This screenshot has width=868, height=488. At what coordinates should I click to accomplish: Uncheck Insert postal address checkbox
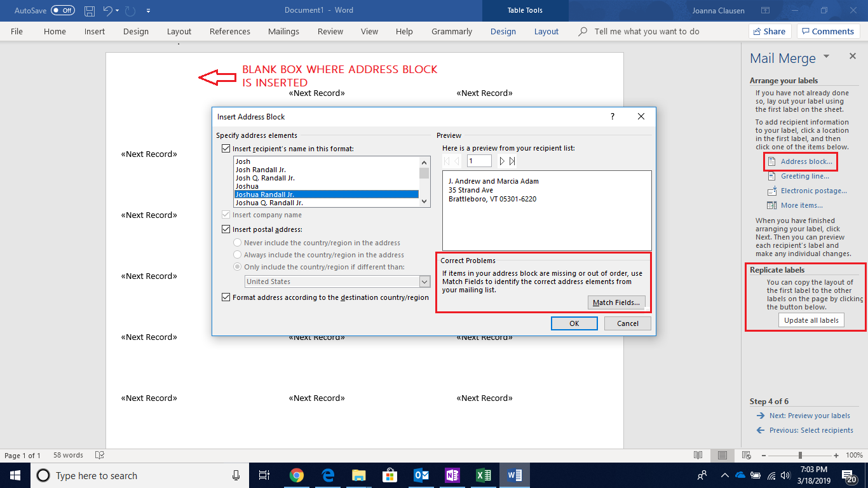(226, 229)
